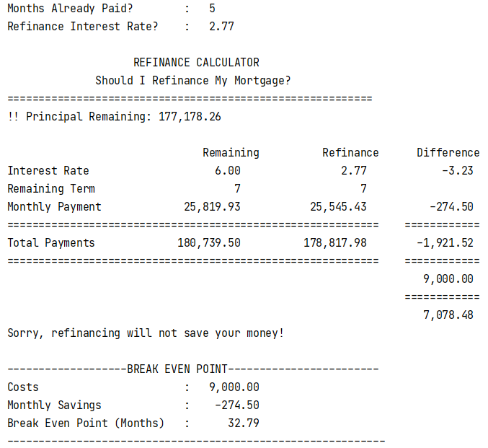This screenshot has width=488, height=448.
Task: Click the Months Already Paid value 5
Action: tap(212, 9)
